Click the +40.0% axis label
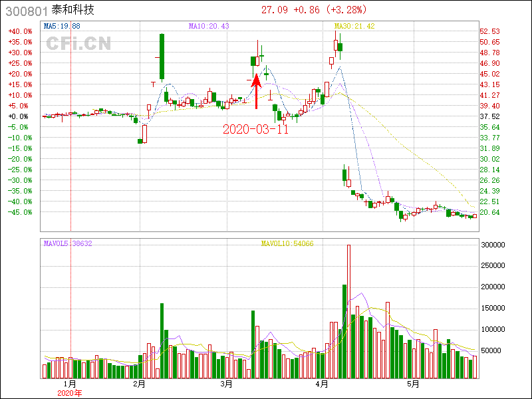This screenshot has height=399, width=532. click(21, 31)
